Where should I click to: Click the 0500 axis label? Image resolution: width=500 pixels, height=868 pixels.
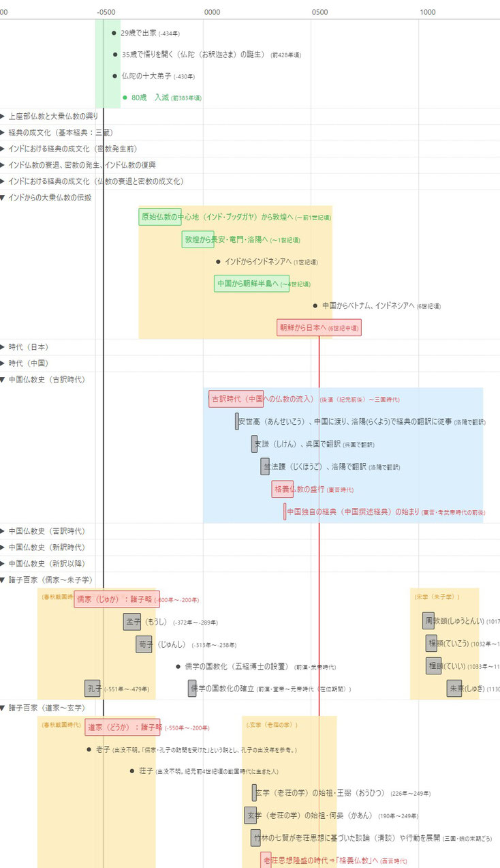tap(319, 12)
